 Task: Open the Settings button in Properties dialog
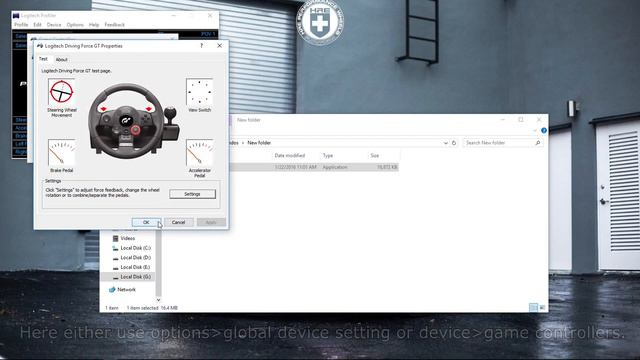pos(192,194)
